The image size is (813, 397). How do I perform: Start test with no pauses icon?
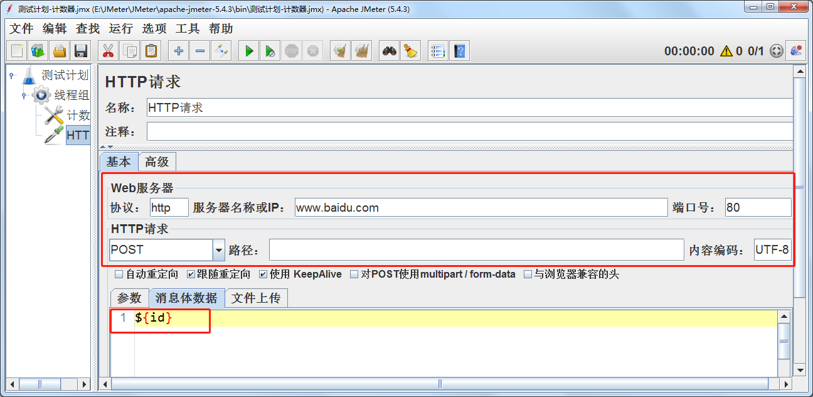(270, 51)
